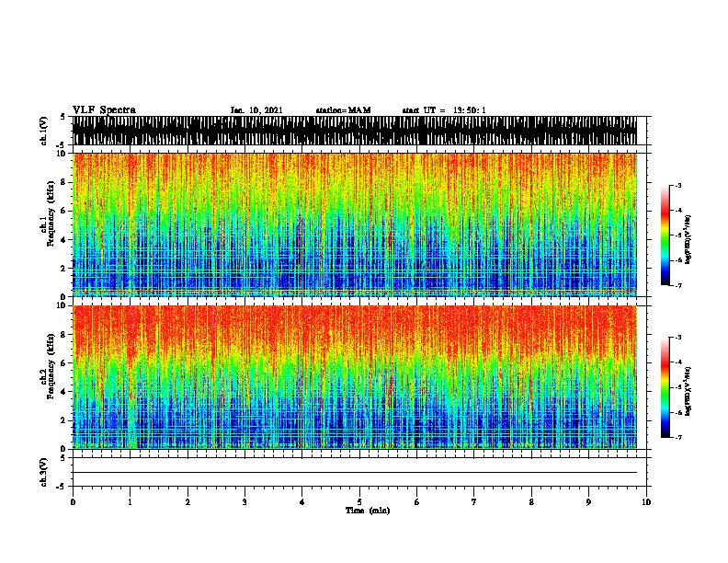
Task: Click the ch.1 voltage waveform strip
Action: [354, 131]
